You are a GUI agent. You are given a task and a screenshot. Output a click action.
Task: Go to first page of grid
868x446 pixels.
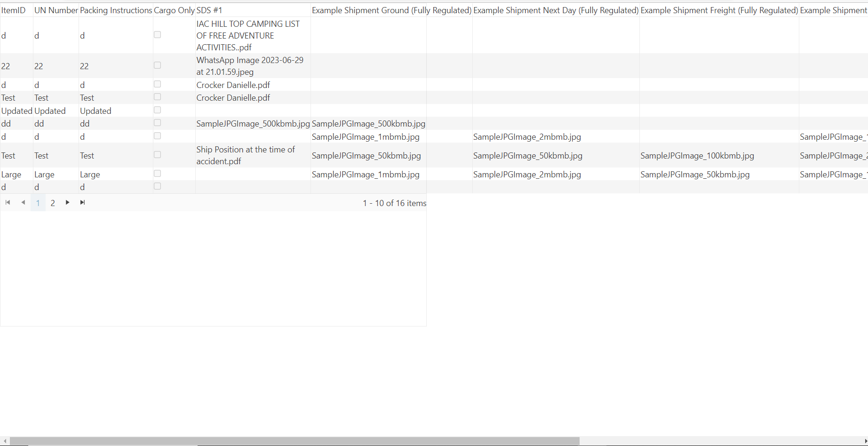[8, 202]
